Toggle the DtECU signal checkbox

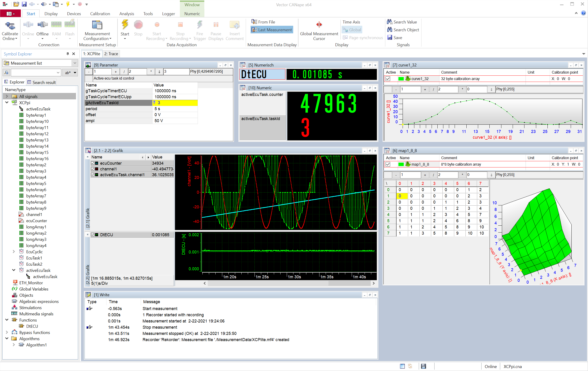[x=93, y=235]
